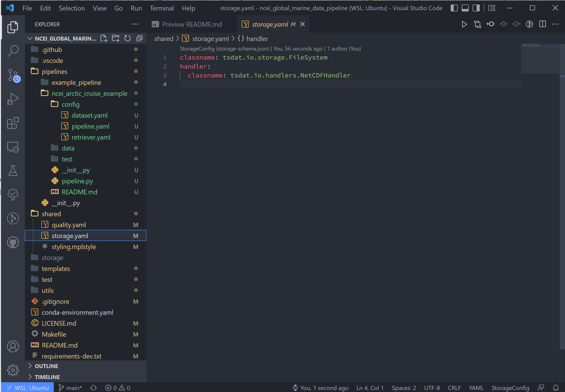Change the CRLF line ending setting
The width and height of the screenshot is (565, 392).
point(454,388)
